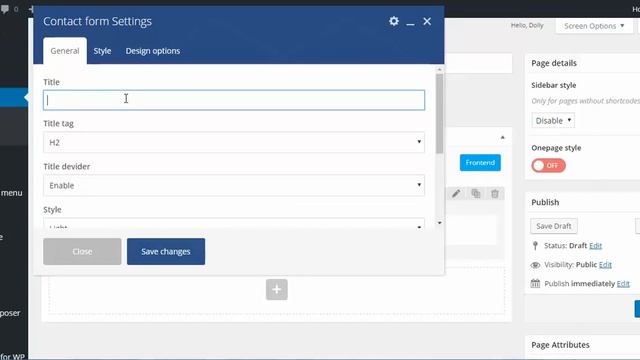Click the pin icon next to Status

click(x=536, y=245)
